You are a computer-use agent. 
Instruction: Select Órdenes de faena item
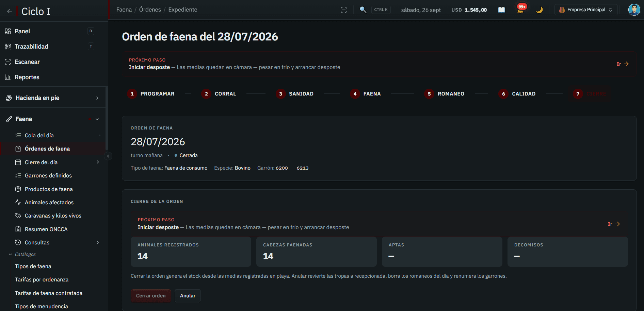(x=53, y=149)
